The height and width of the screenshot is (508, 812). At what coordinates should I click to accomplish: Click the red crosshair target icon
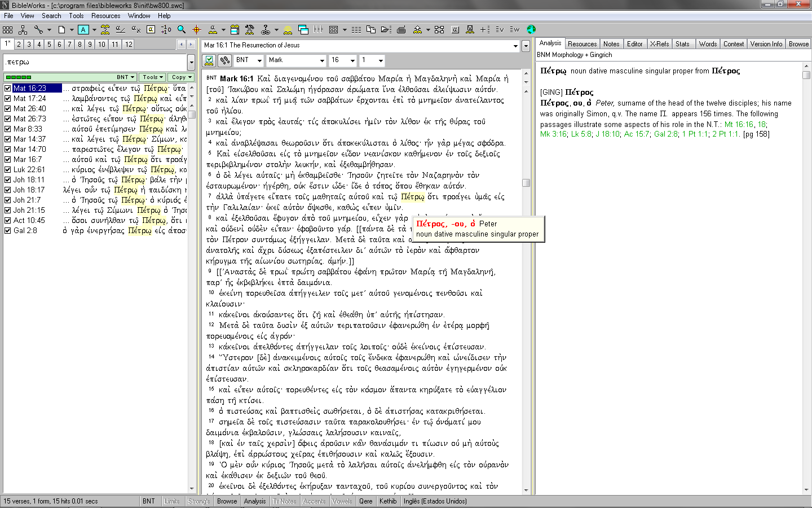[x=197, y=29]
